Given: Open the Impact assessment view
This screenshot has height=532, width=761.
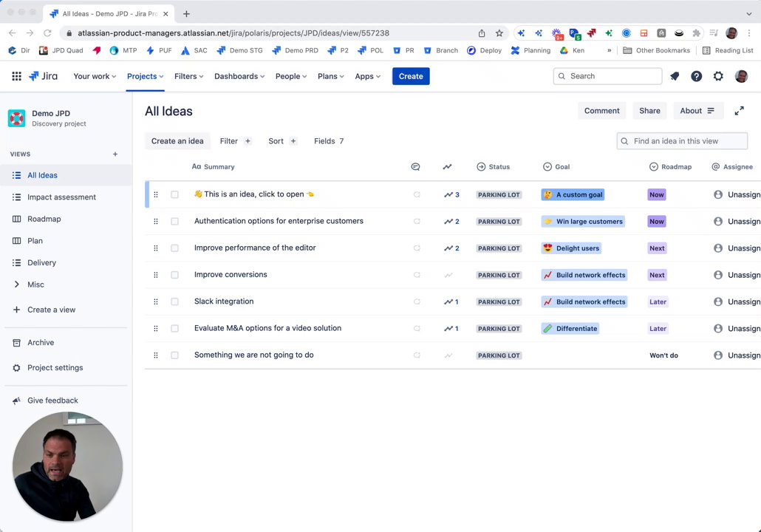Looking at the screenshot, I should 66,197.
